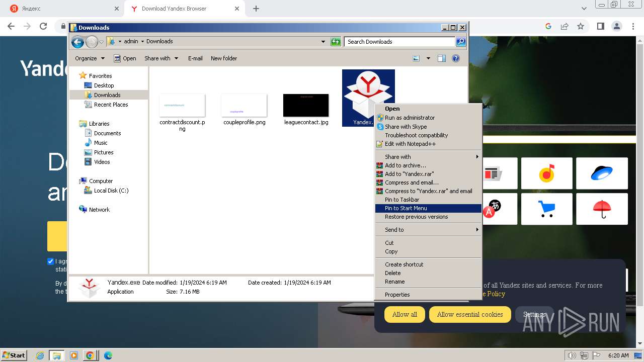Viewport: 644px width, 362px height.
Task: Click the E-mail toolbar button
Action: (x=195, y=58)
